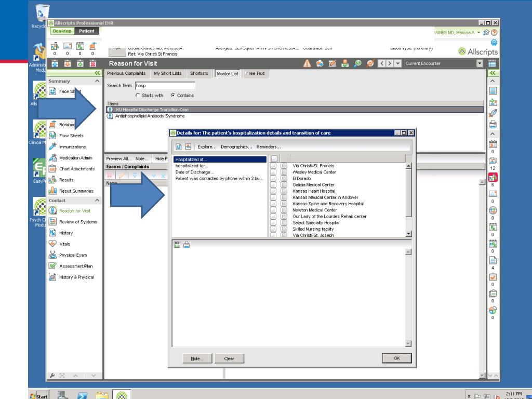The image size is (532, 399).
Task: Open Result Summaries in the sidebar
Action: (76, 191)
